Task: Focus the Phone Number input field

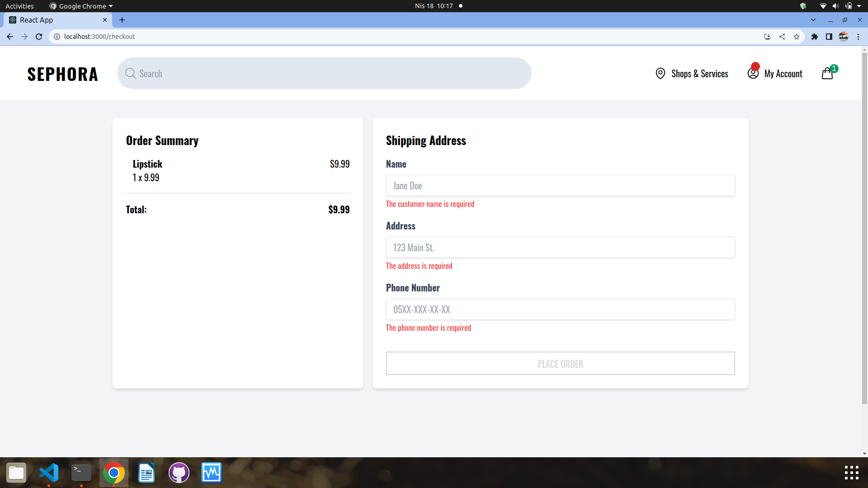Action: [560, 309]
